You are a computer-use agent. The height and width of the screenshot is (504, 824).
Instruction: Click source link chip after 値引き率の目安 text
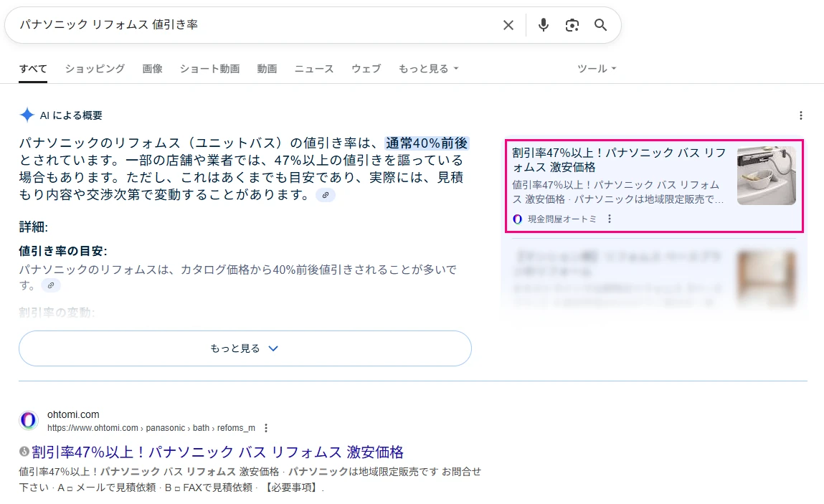pos(51,286)
